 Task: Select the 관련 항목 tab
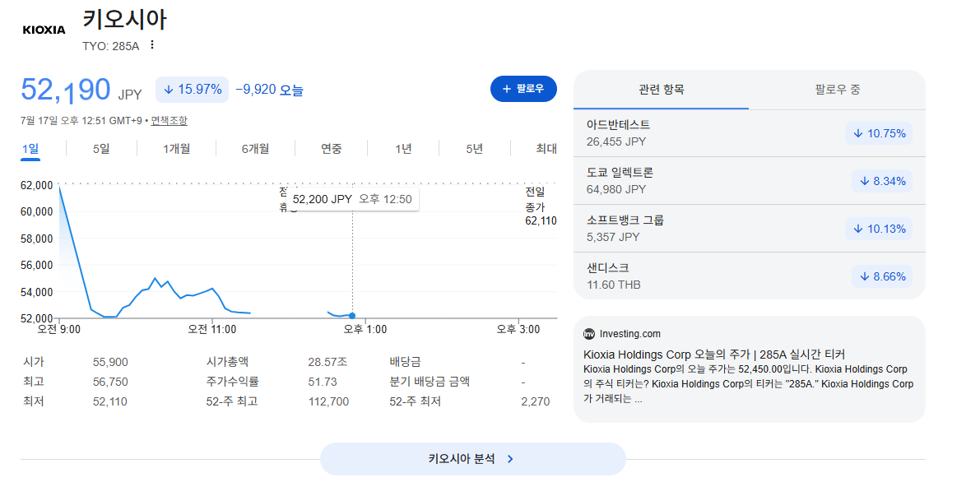(662, 90)
